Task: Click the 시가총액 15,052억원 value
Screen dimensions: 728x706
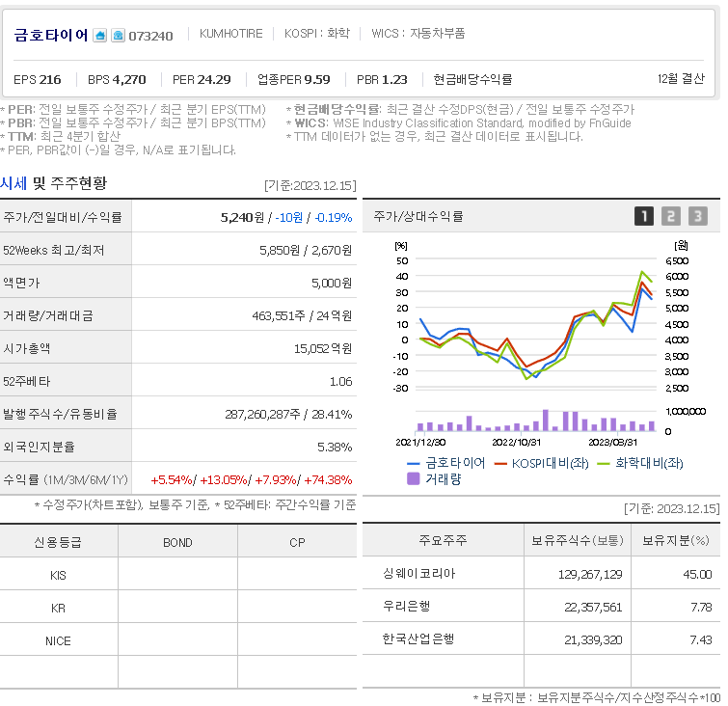Action: pyautogui.click(x=323, y=348)
